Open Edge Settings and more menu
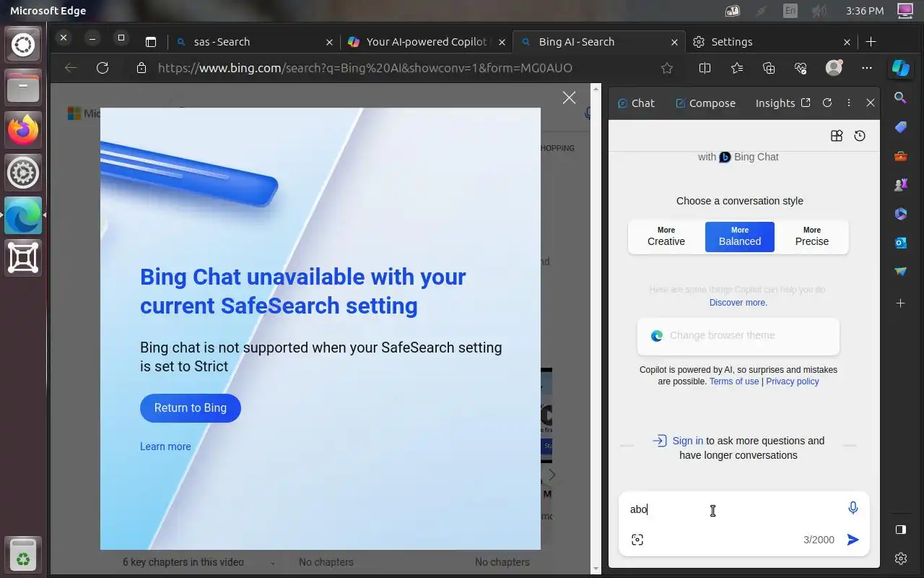The image size is (924, 578). tap(867, 68)
